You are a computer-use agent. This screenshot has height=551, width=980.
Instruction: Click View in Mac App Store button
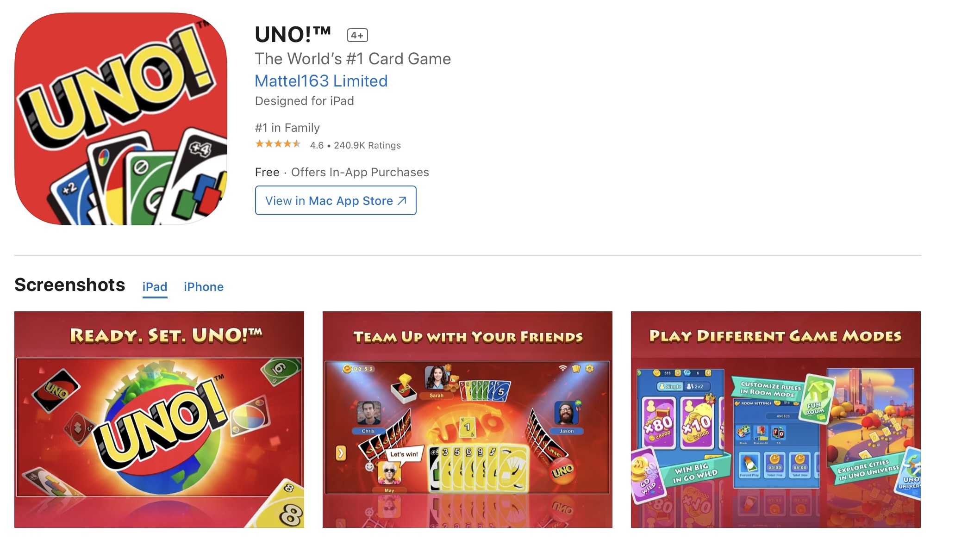click(336, 200)
